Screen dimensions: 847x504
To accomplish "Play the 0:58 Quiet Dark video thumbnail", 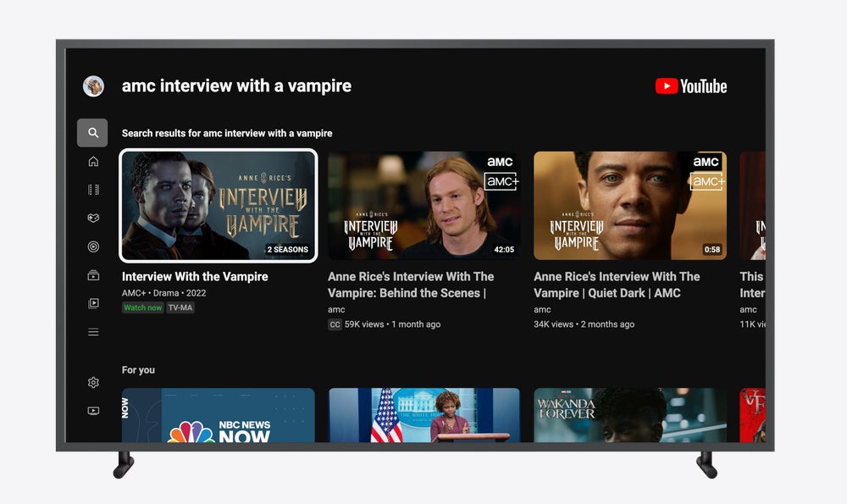I will click(630, 205).
